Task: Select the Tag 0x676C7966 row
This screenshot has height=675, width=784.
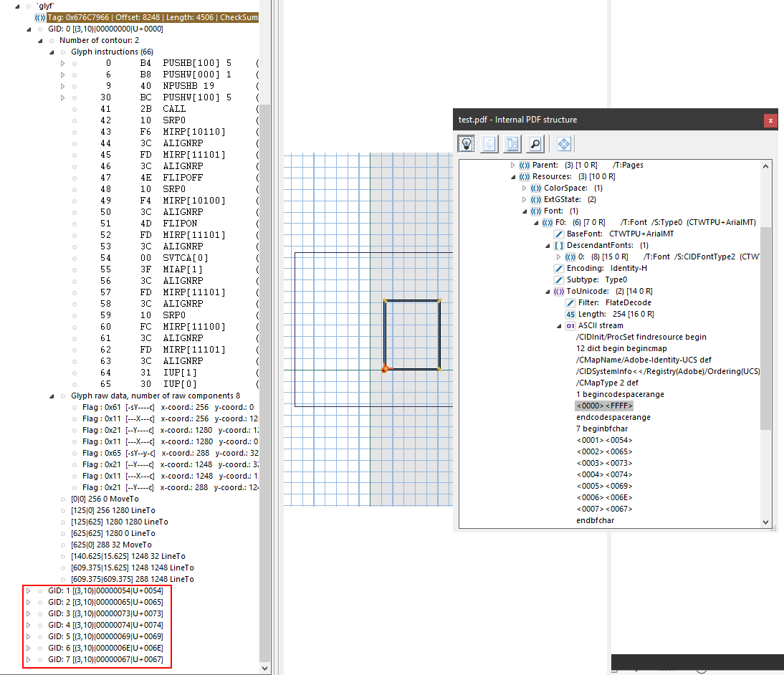Action: (152, 17)
